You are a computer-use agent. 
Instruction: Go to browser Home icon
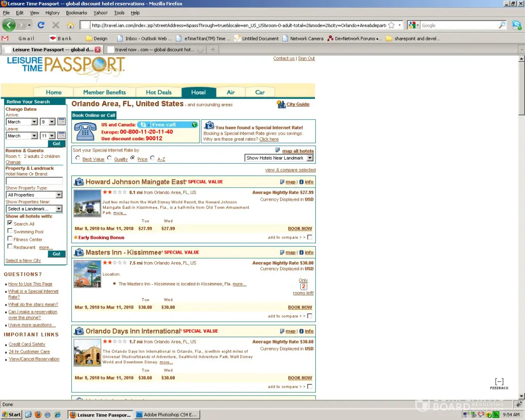coord(70,25)
